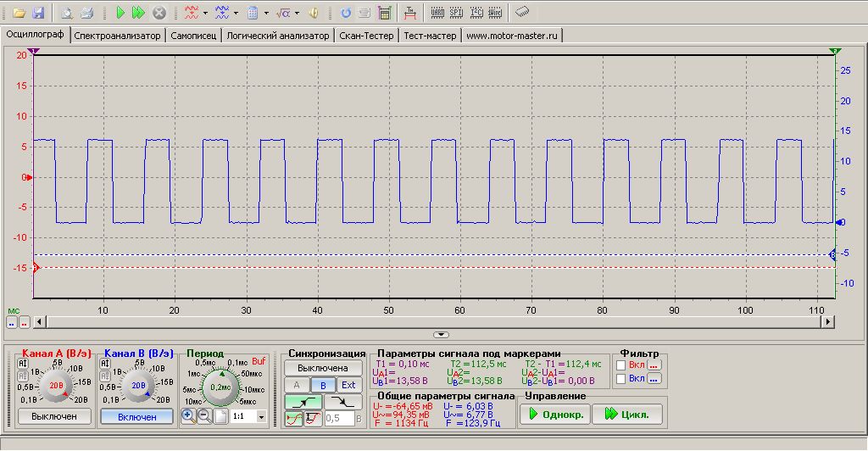The width and height of the screenshot is (868, 451).
Task: Click the Channel A voltage knob
Action: pyautogui.click(x=56, y=385)
